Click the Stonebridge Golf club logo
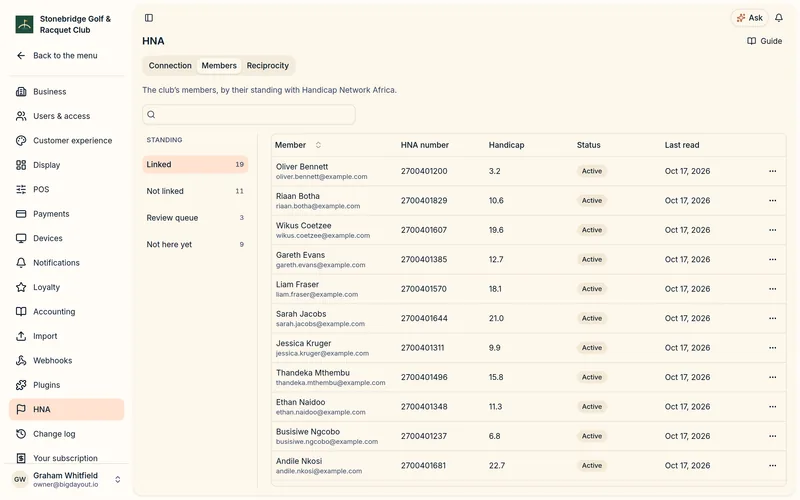800x500 pixels. (24, 24)
